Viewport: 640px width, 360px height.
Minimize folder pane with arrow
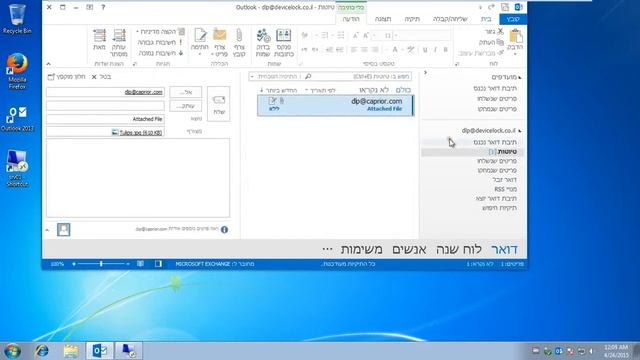pos(425,73)
